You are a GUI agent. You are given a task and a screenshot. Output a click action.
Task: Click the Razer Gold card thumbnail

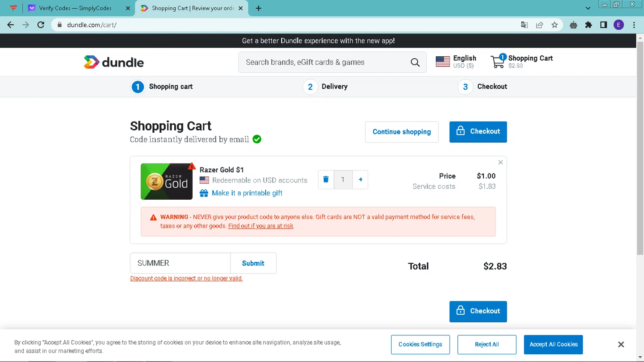point(167,181)
